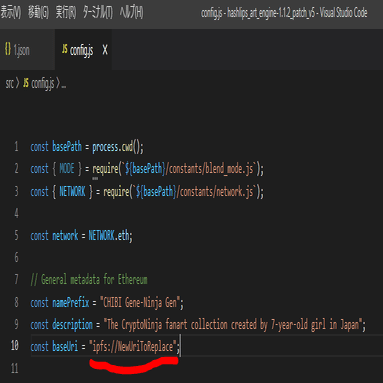383x383 pixels.
Task: Click the network variable on line 5
Action: click(x=65, y=236)
